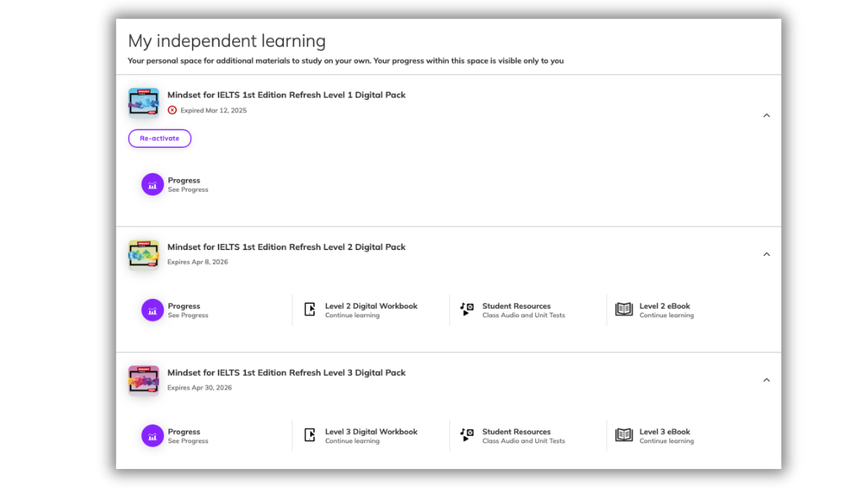Open the Level 3 Digital Workbook link

[371, 432]
